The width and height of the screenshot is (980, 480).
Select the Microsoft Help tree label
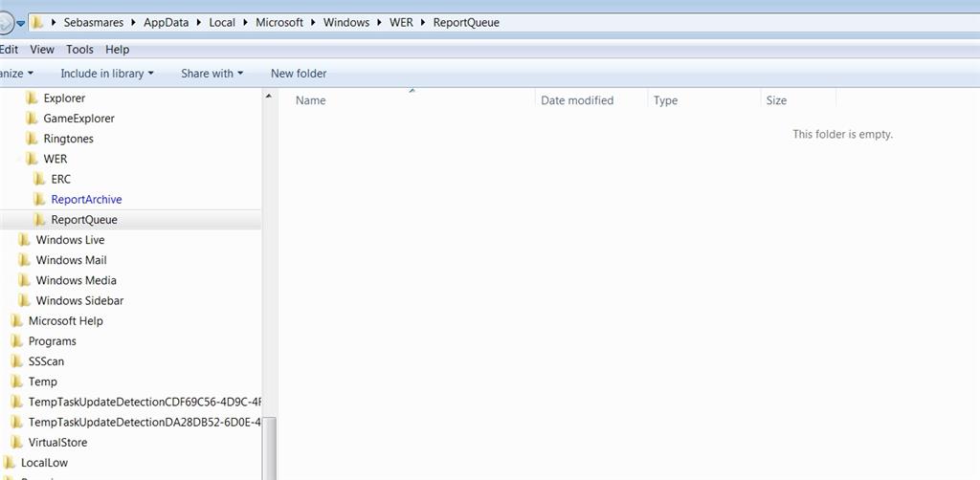66,321
